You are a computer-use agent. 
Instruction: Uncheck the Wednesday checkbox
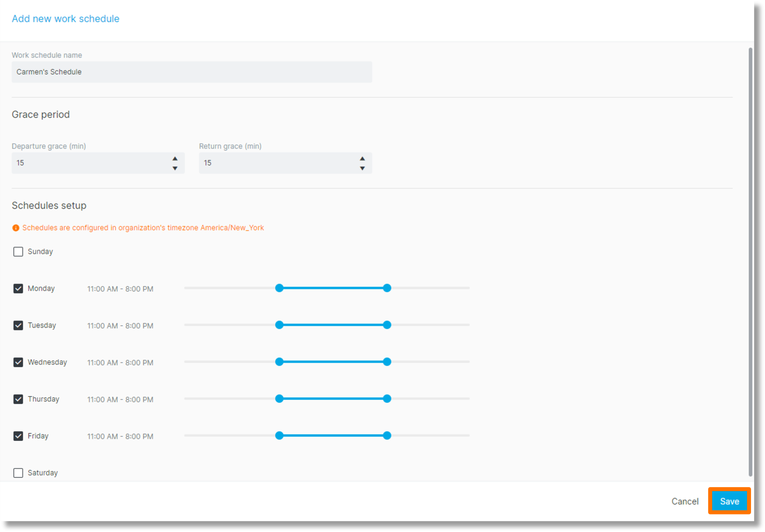(18, 362)
